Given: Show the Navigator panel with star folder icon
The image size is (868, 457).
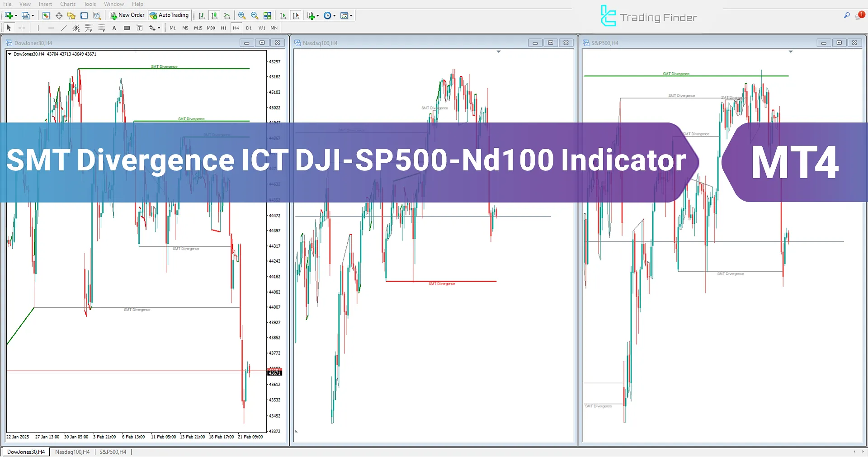Looking at the screenshot, I should pos(71,15).
